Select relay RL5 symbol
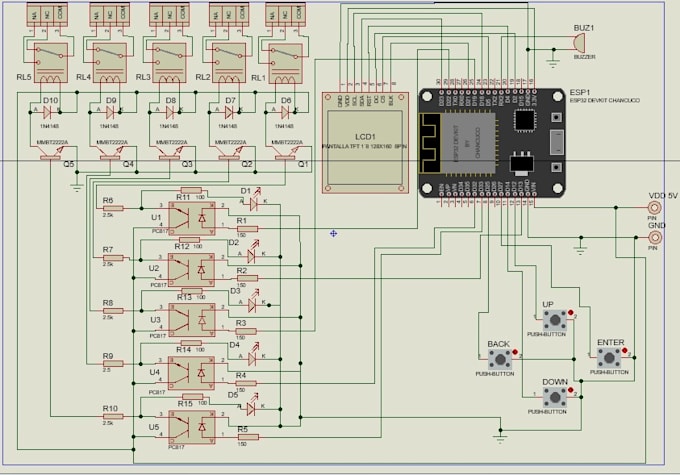This screenshot has height=475, width=680. [x=51, y=62]
